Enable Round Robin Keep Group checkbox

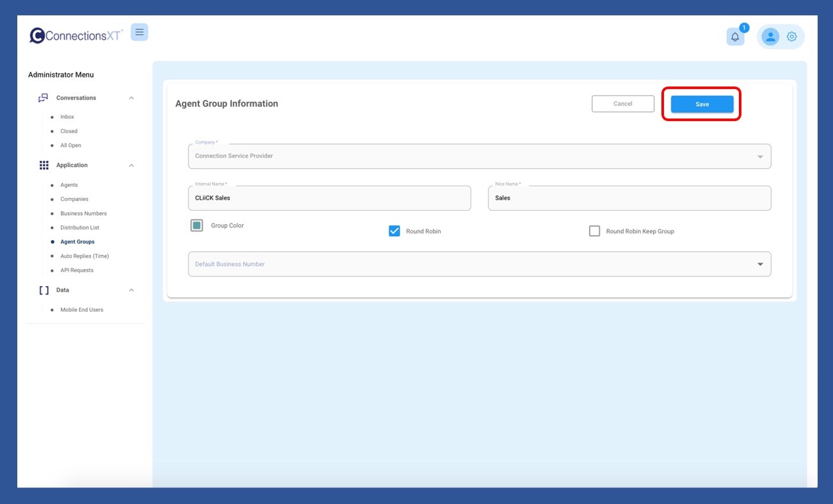(594, 231)
